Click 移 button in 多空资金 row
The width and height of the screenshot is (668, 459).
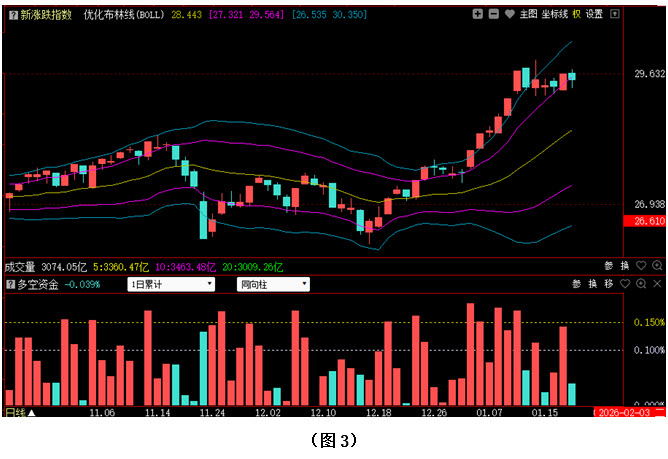606,284
